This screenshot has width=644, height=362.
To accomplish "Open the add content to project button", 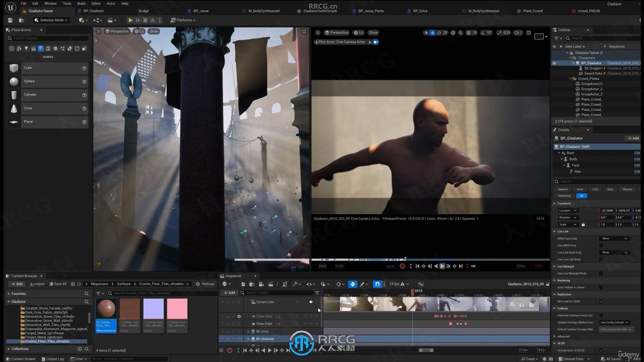I will 83,20.
